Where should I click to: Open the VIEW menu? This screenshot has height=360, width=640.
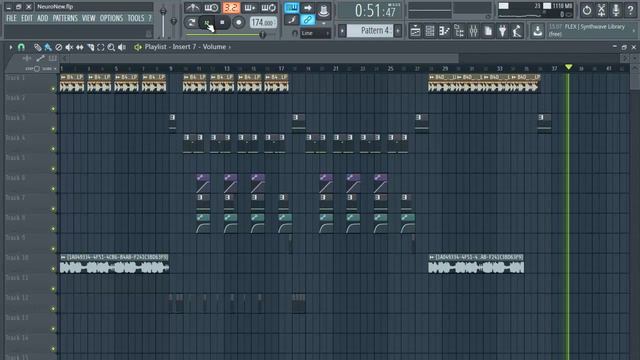coord(89,18)
